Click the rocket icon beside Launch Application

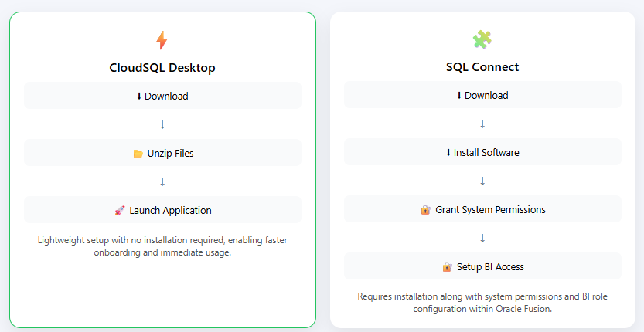pyautogui.click(x=120, y=211)
